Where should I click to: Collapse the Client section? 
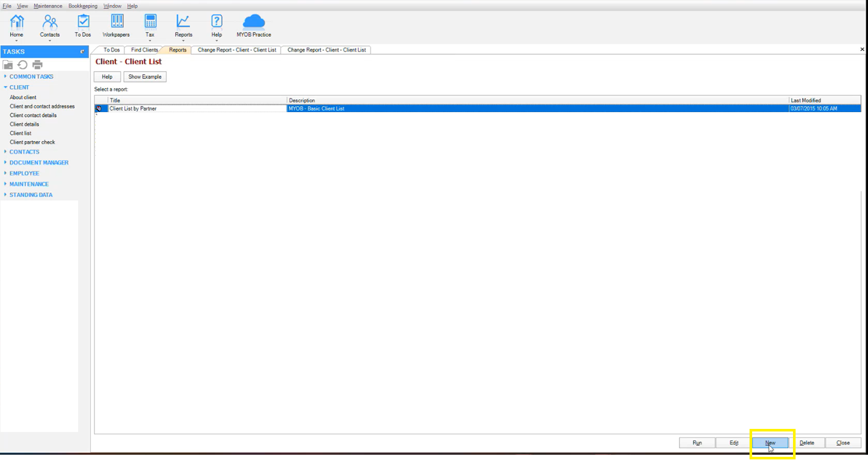tap(19, 87)
